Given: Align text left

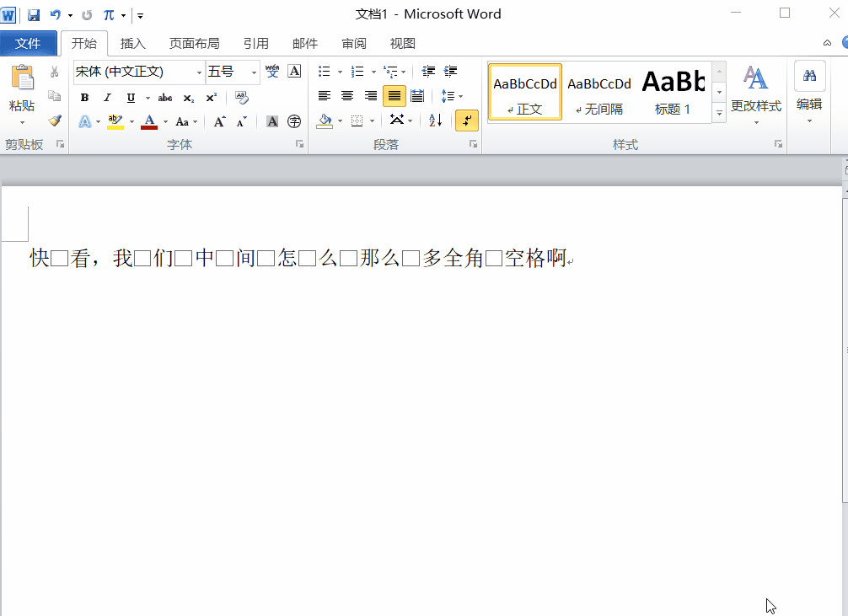Looking at the screenshot, I should click(x=324, y=96).
